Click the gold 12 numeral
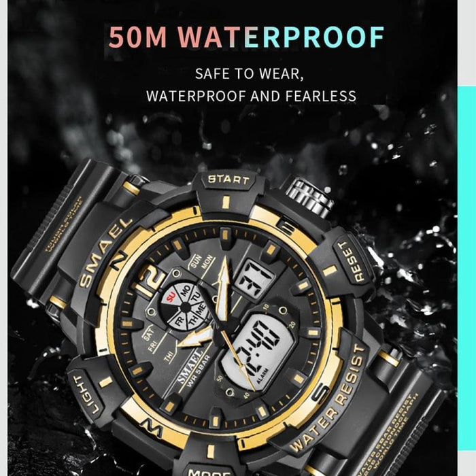The image size is (476, 476). pos(149,280)
